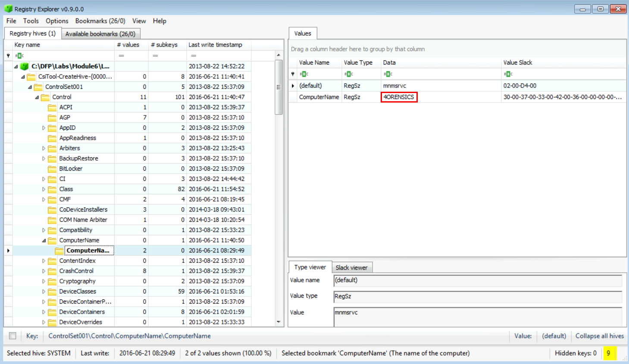Click the folder icon beside AGP
The width and height of the screenshot is (629, 364).
click(x=52, y=118)
